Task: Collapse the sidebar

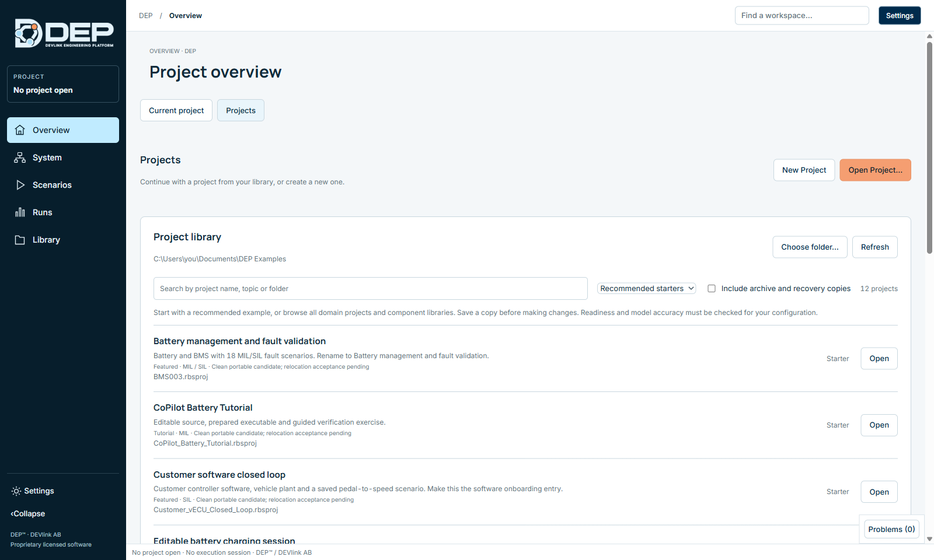Action: 28,514
